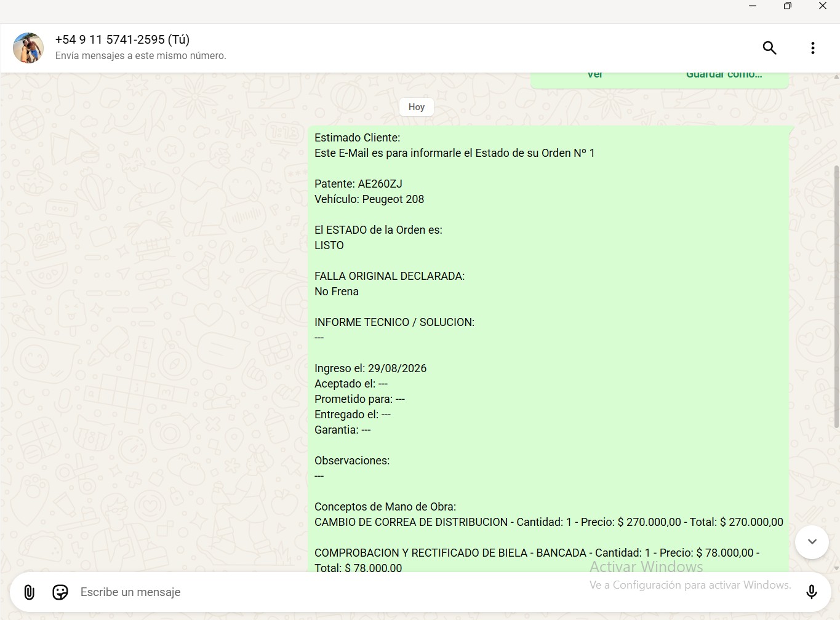Click the 'CAMBIO DE CORREA DE DISTRIBUCION' line
Image resolution: width=840 pixels, height=620 pixels.
tap(549, 522)
